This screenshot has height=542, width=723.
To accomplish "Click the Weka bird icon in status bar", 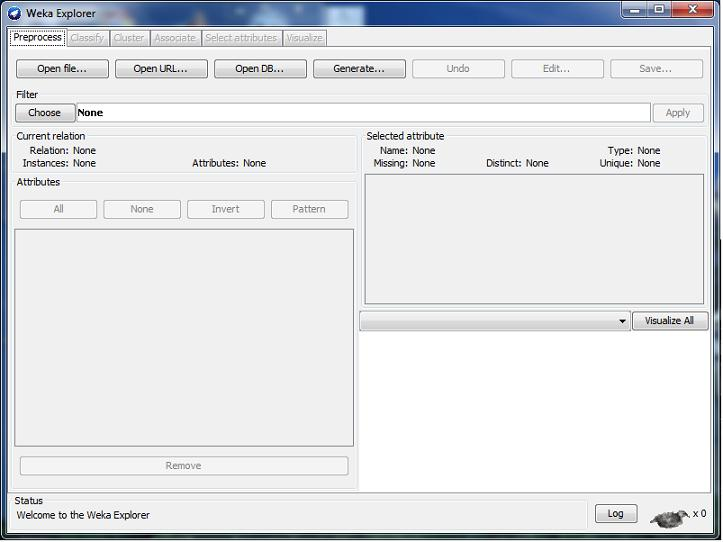I will tap(670, 518).
